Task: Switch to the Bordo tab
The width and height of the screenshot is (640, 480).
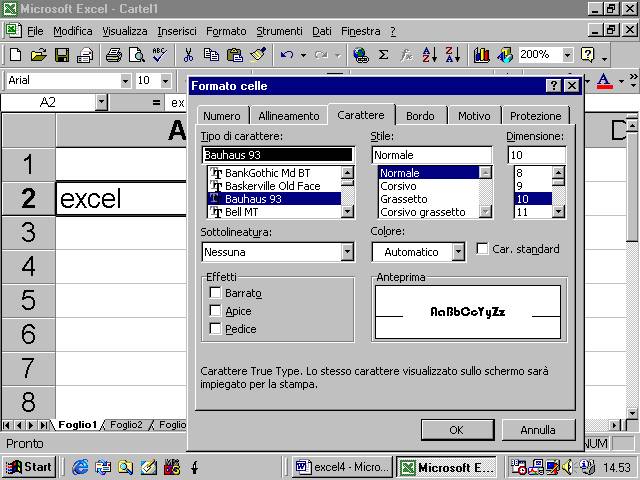Action: [x=420, y=116]
